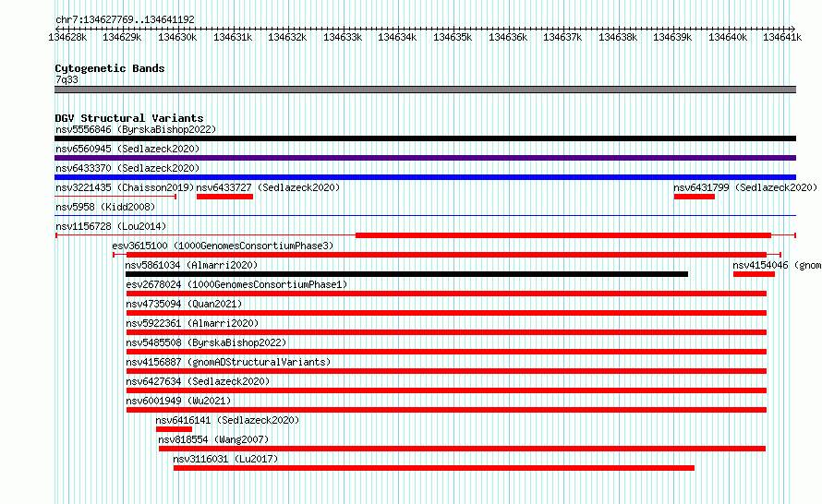Click the nsv3221435 (Chaisson2019) label
The image size is (822, 504).
point(125,187)
